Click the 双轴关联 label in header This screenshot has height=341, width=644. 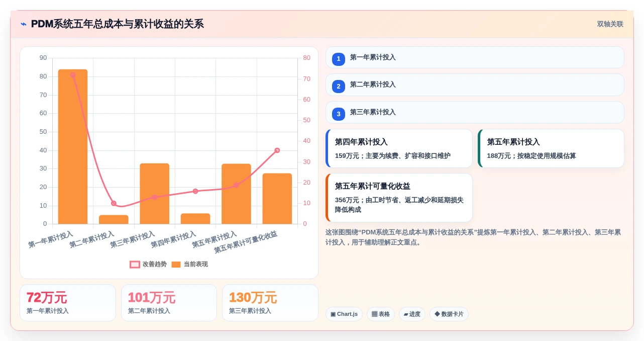tap(610, 24)
